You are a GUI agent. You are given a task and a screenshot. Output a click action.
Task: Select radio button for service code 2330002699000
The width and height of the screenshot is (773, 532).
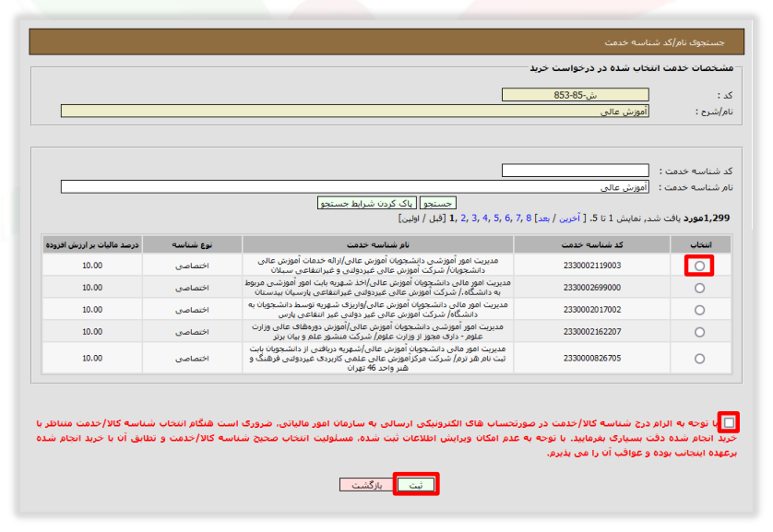click(x=699, y=289)
